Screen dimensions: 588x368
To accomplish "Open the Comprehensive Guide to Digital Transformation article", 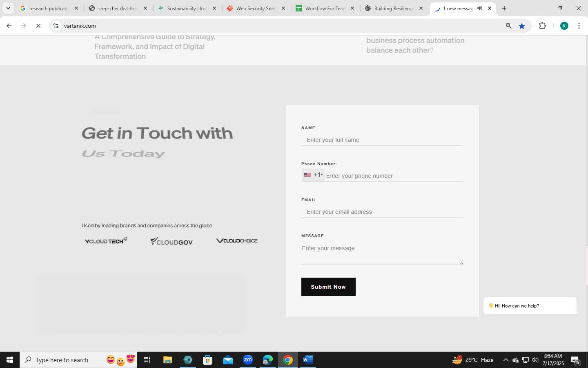I will [155, 47].
